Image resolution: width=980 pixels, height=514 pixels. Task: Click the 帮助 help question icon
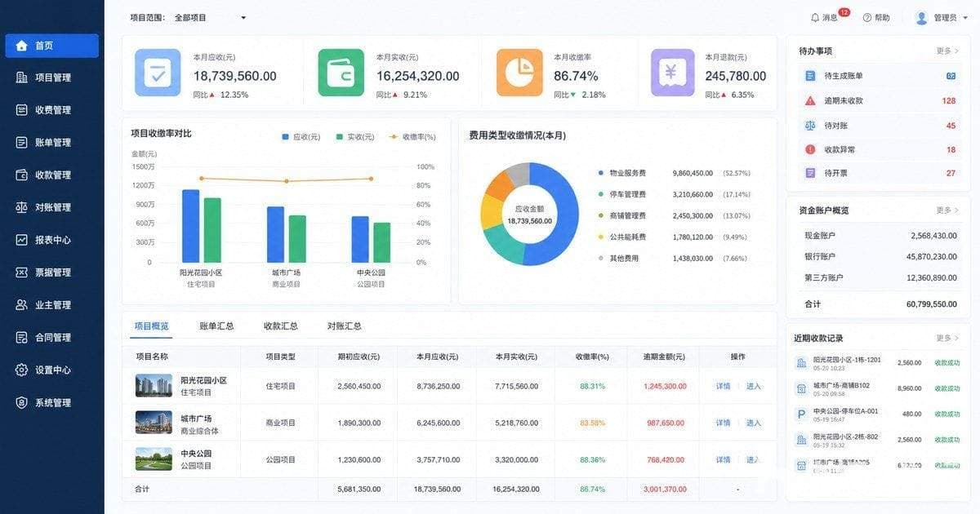click(867, 17)
